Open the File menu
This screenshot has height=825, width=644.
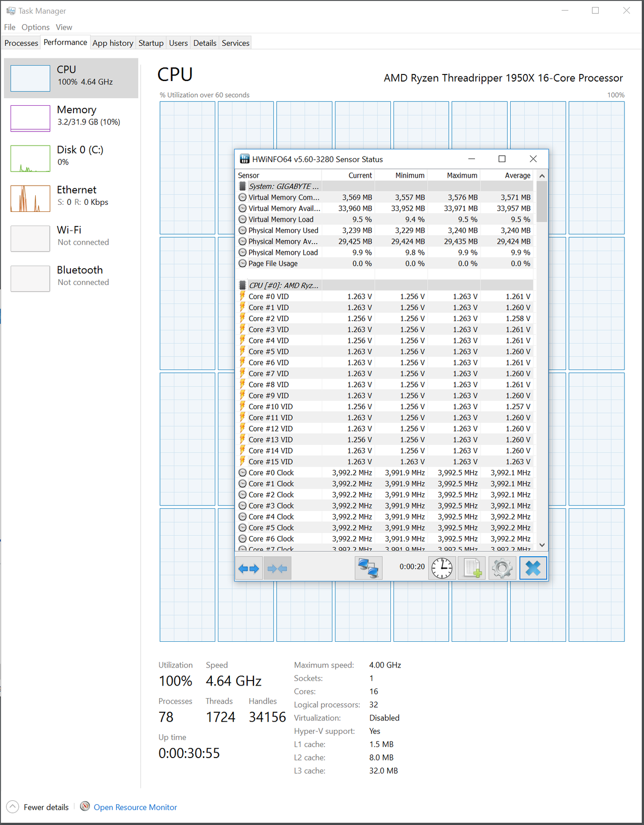click(10, 27)
